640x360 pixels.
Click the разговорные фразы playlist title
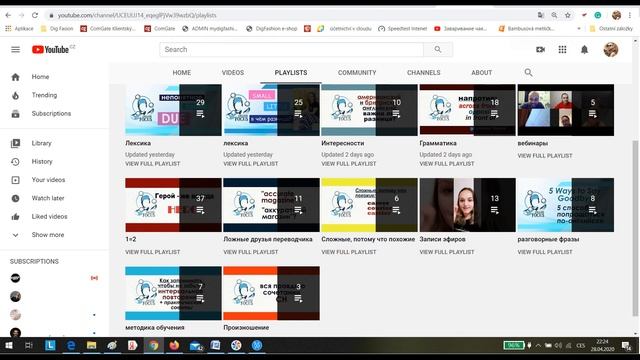[548, 239]
